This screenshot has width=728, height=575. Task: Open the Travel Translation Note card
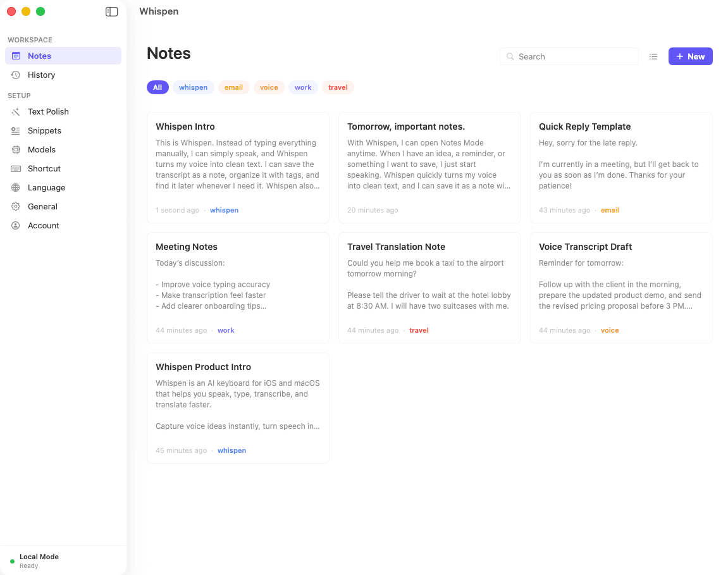429,288
